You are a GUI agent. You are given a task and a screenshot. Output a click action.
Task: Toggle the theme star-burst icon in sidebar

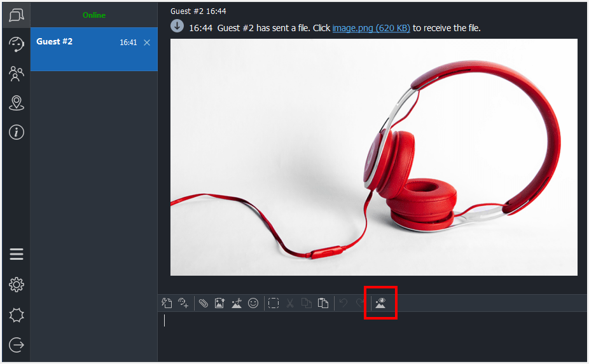(17, 315)
